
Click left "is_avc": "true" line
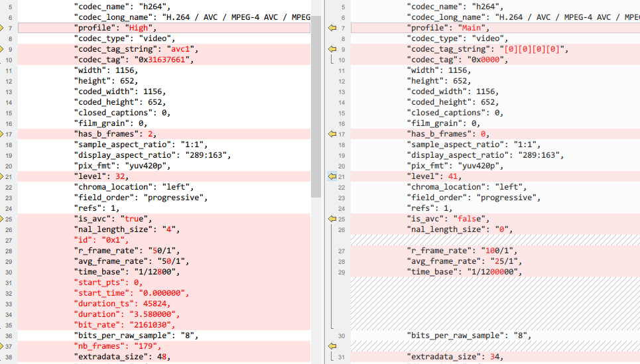click(x=164, y=219)
